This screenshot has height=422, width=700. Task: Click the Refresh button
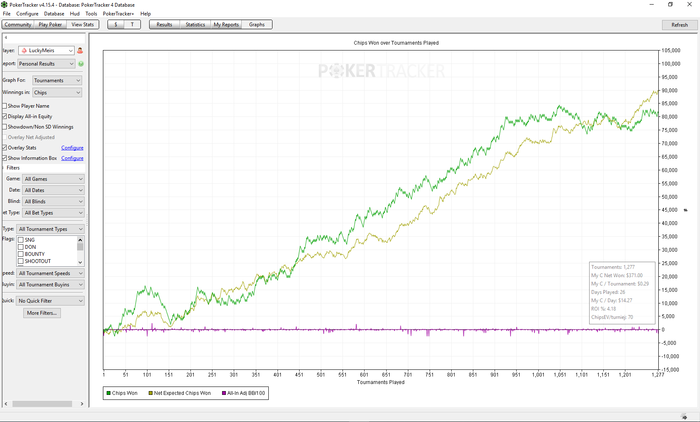pyautogui.click(x=679, y=25)
